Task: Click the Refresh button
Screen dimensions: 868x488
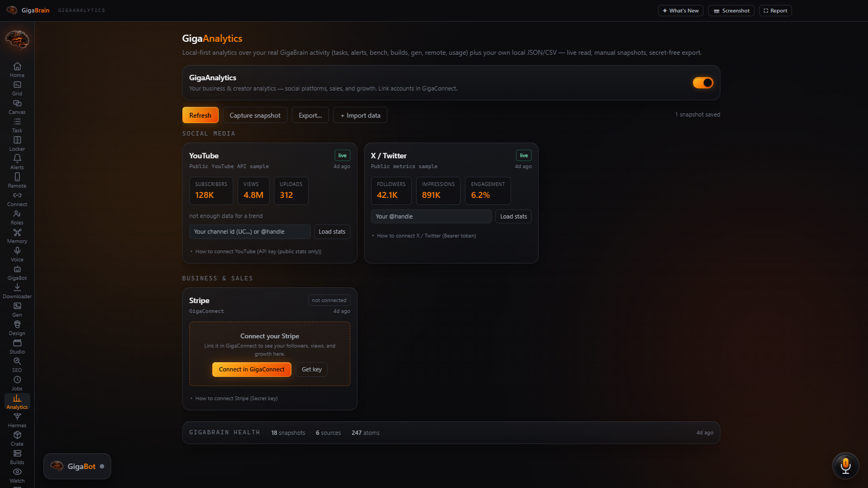Action: 200,115
